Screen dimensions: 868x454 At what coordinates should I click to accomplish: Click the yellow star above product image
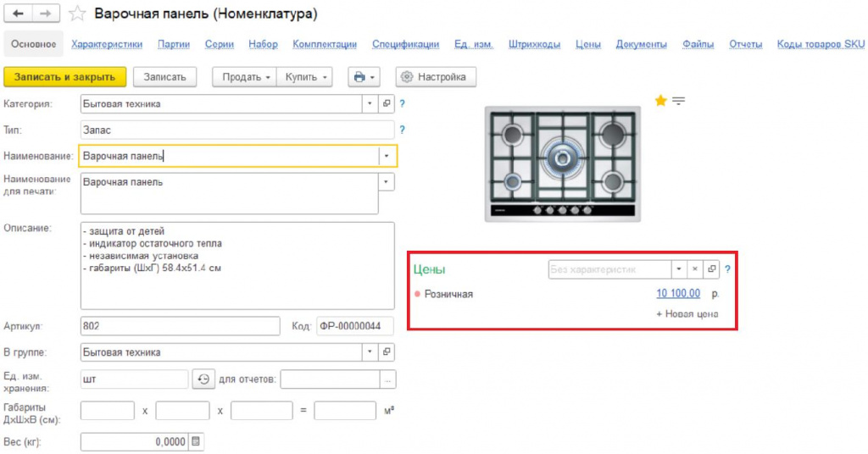tap(660, 101)
